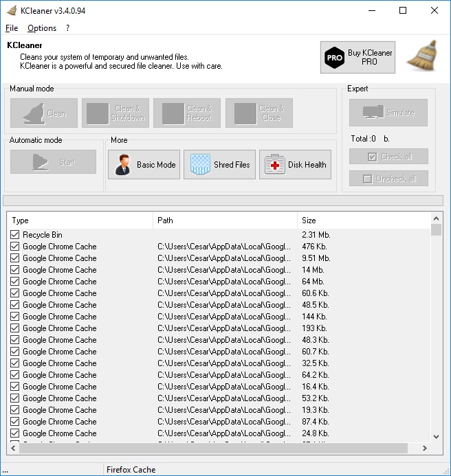Viewport: 451px width, 476px height.
Task: Uncheck the Google Chrome Cache 14 Mb row
Action: tap(14, 269)
